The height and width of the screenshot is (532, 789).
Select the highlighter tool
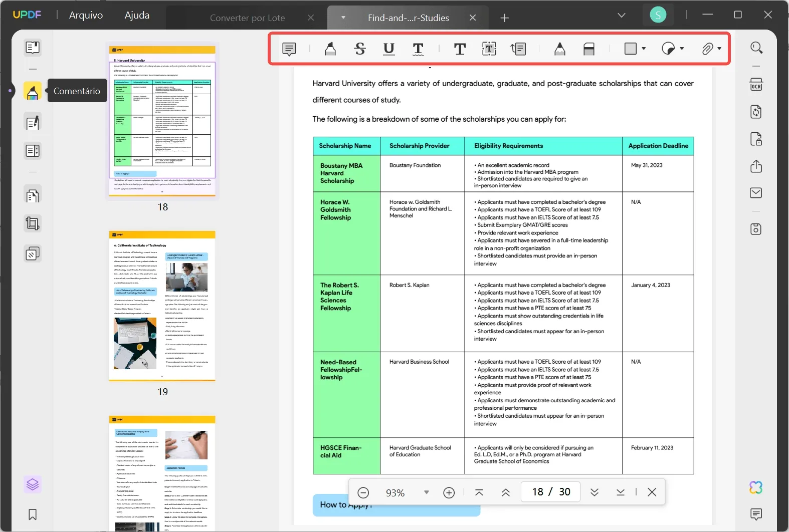click(x=330, y=49)
